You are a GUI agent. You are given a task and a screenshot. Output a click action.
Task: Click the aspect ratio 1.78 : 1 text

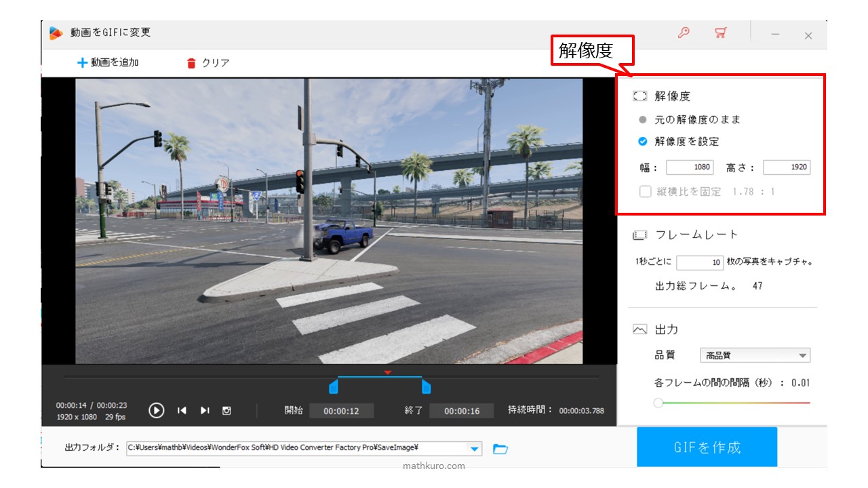click(x=753, y=192)
